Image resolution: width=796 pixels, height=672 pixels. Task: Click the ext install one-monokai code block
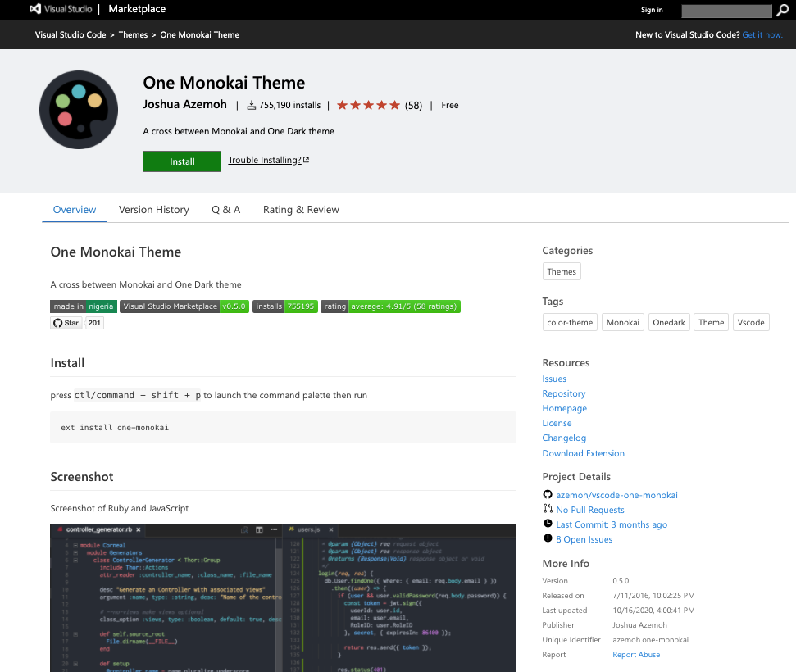click(x=284, y=427)
